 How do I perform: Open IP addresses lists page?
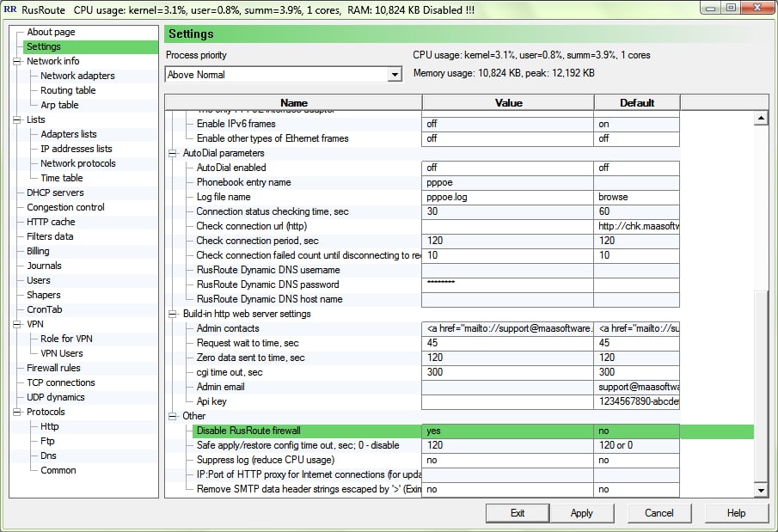pos(77,149)
